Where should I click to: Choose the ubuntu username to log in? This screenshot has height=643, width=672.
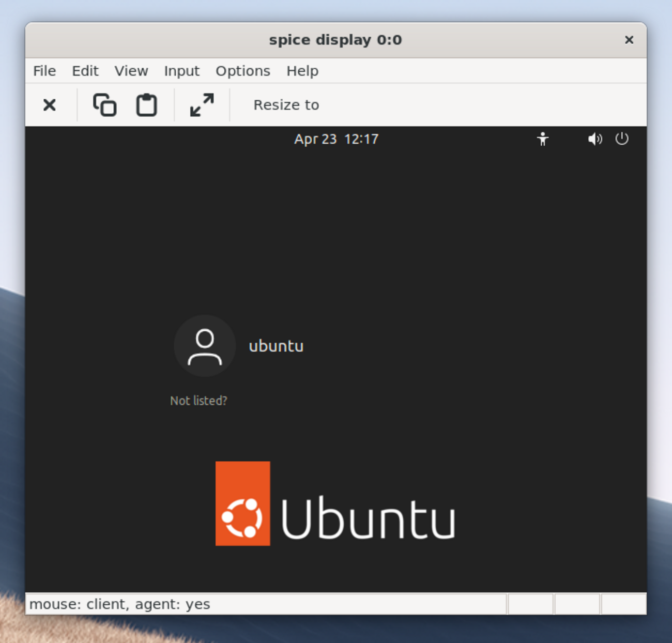pyautogui.click(x=276, y=346)
